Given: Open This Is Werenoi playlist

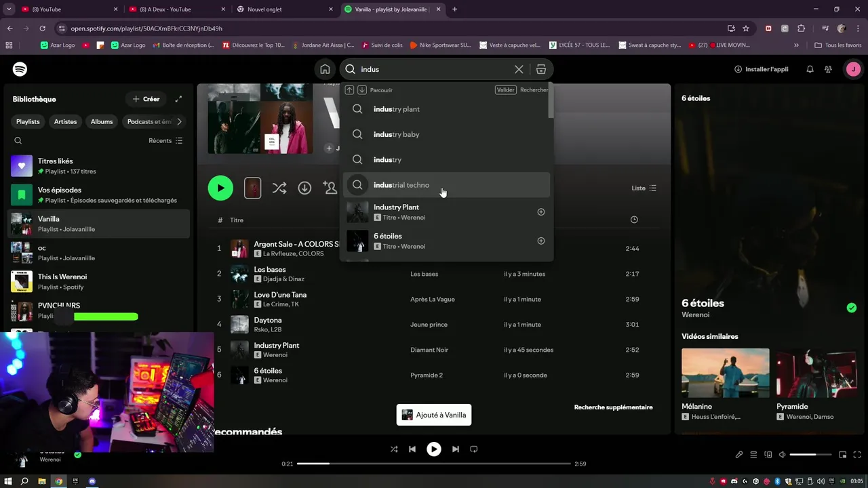Looking at the screenshot, I should click(99, 281).
